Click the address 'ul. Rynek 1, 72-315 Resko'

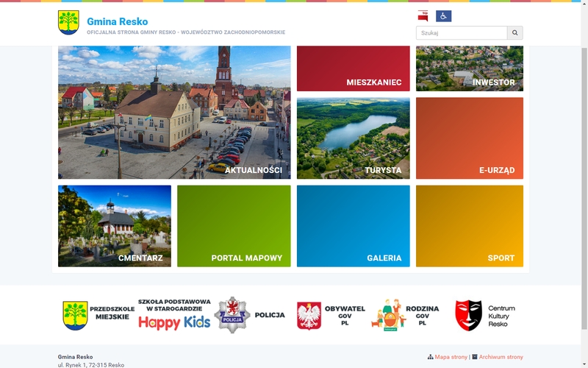(x=91, y=365)
